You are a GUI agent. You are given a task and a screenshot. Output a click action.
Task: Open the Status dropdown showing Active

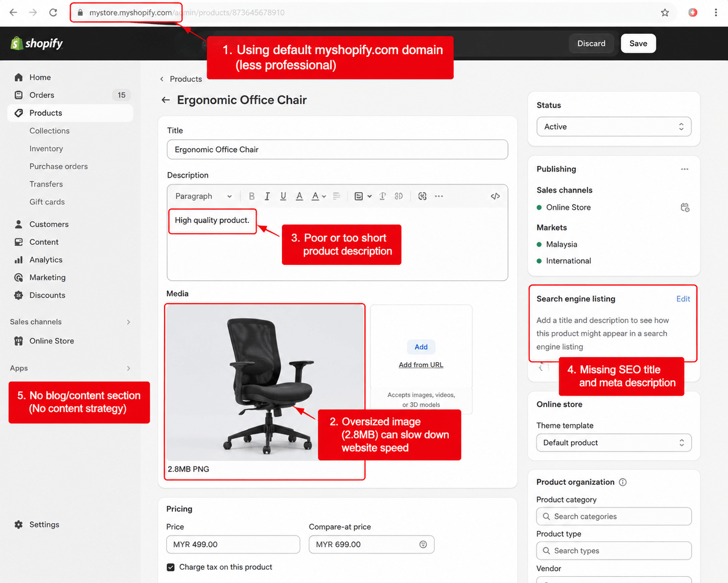pos(614,127)
